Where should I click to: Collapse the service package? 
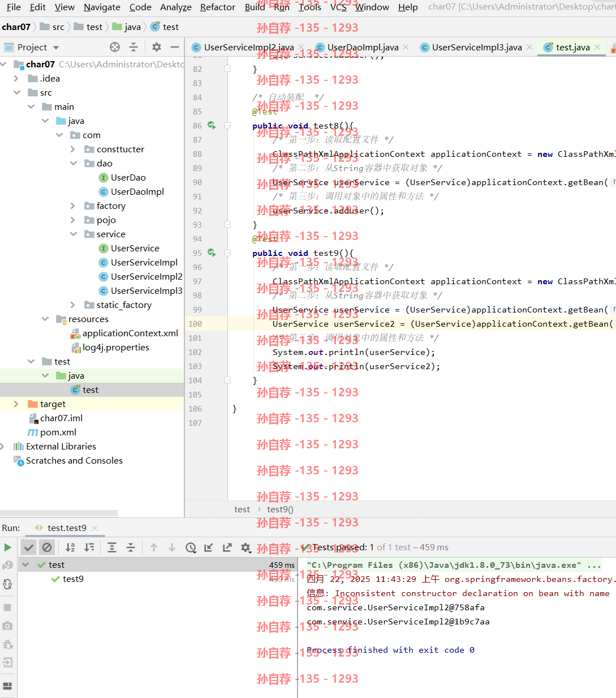73,234
